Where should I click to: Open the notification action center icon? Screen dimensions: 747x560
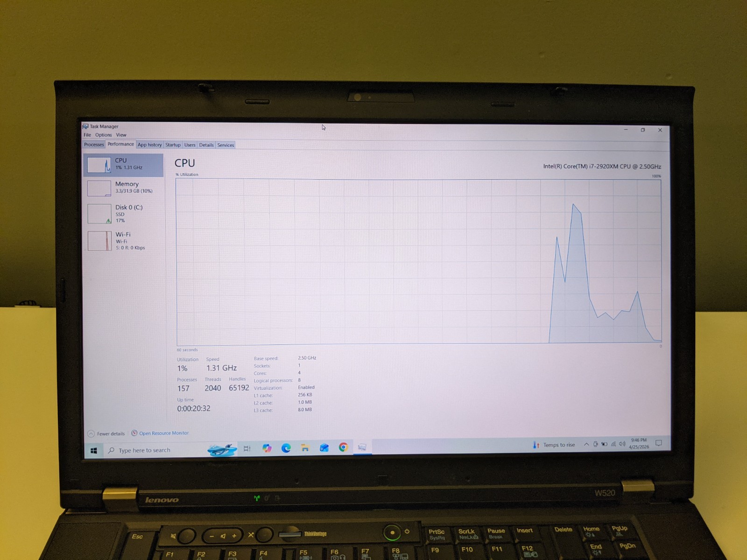click(659, 443)
